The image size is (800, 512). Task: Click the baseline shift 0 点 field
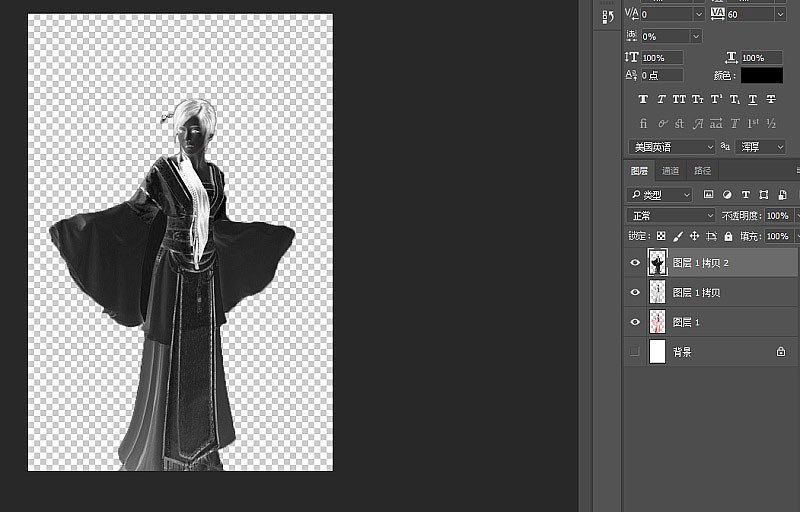tap(662, 75)
